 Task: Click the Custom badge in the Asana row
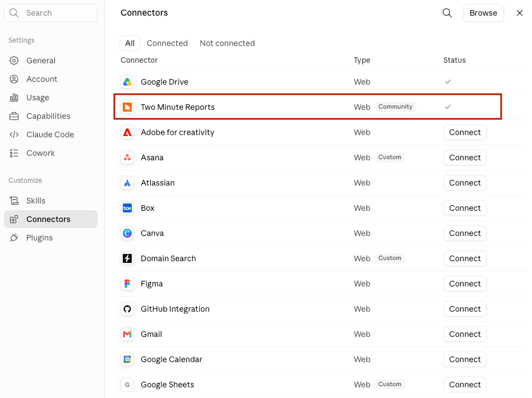(x=390, y=158)
